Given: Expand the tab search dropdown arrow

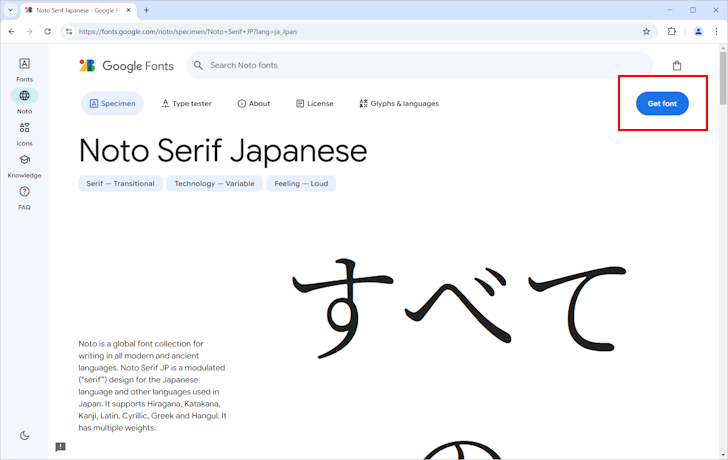Looking at the screenshot, I should (x=10, y=10).
